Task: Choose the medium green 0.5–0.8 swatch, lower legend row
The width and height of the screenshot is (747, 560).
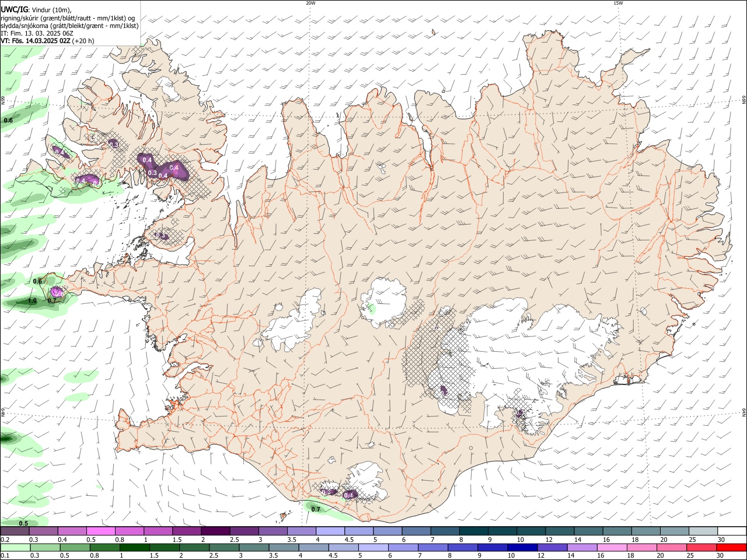Action: (75, 548)
